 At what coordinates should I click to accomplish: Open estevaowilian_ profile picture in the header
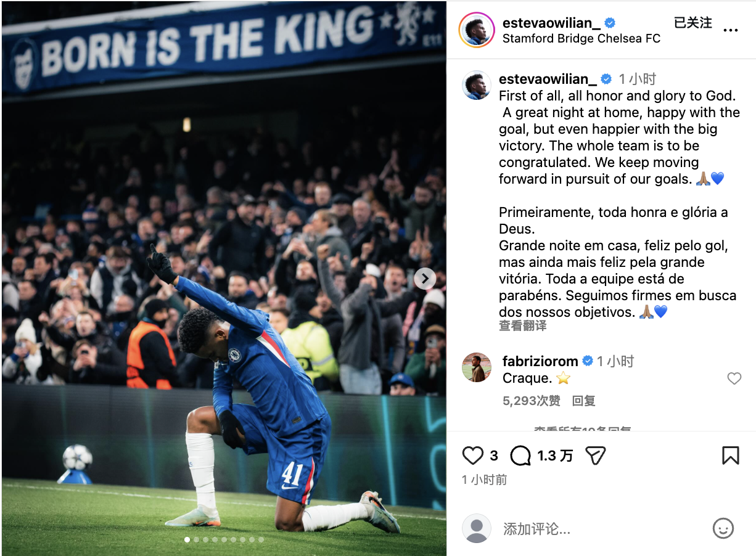(477, 30)
